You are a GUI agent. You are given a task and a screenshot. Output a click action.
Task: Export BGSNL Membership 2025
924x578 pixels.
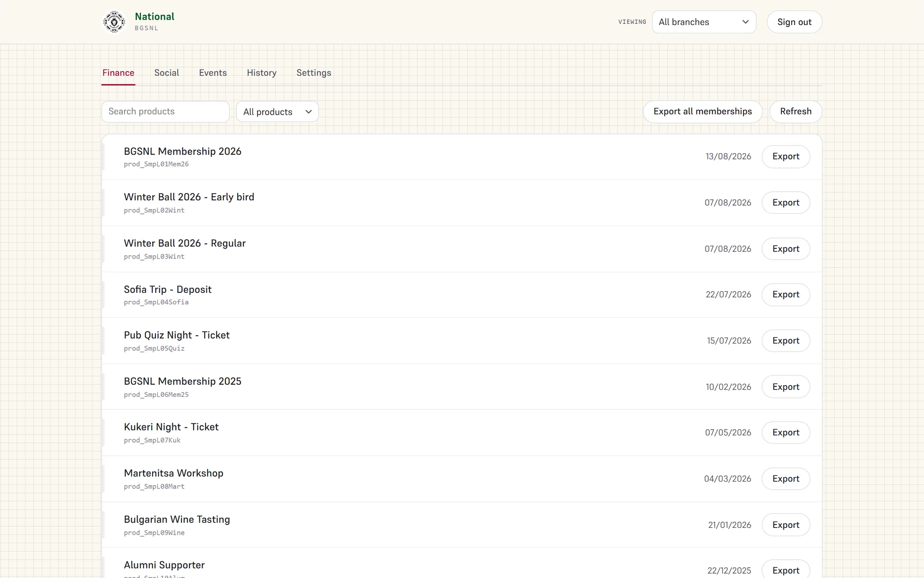pos(786,387)
